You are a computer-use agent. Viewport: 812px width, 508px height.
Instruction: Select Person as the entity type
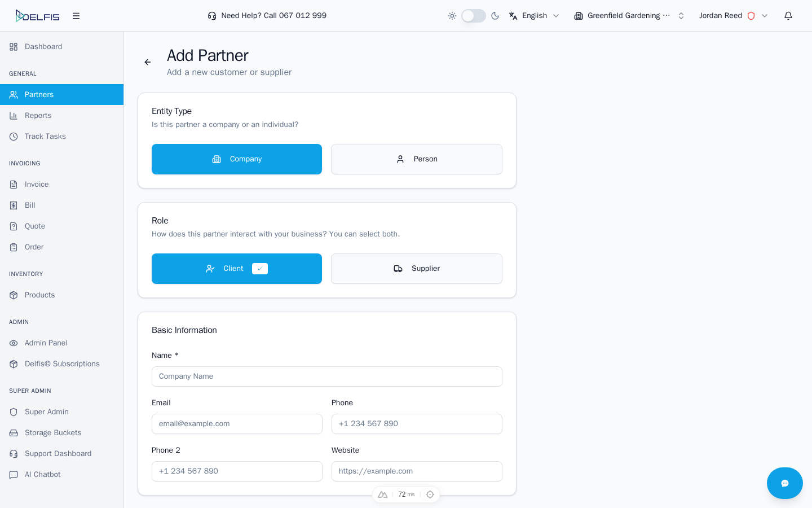(x=416, y=159)
